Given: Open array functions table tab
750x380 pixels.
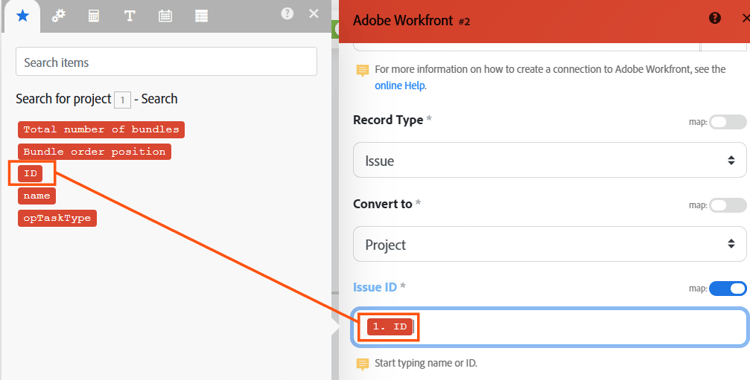Looking at the screenshot, I should point(201,16).
